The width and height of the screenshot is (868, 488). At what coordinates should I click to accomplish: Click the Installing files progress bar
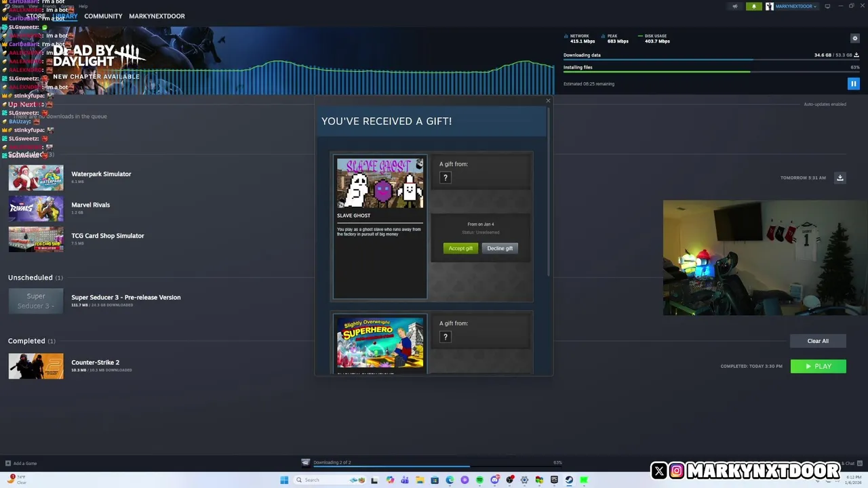tap(711, 72)
